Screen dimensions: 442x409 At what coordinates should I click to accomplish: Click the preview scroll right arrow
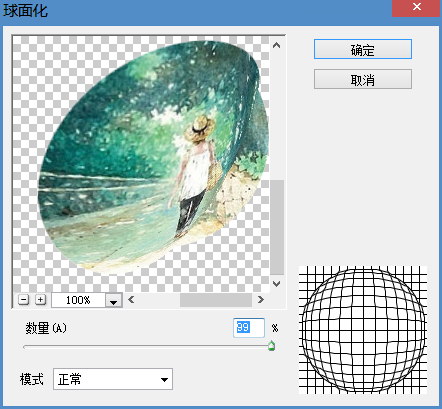pyautogui.click(x=261, y=300)
